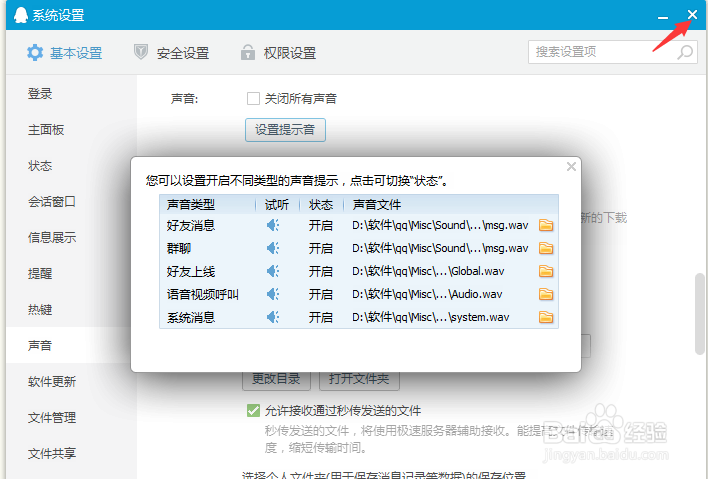Toggle 群聊 status 开启

point(321,248)
